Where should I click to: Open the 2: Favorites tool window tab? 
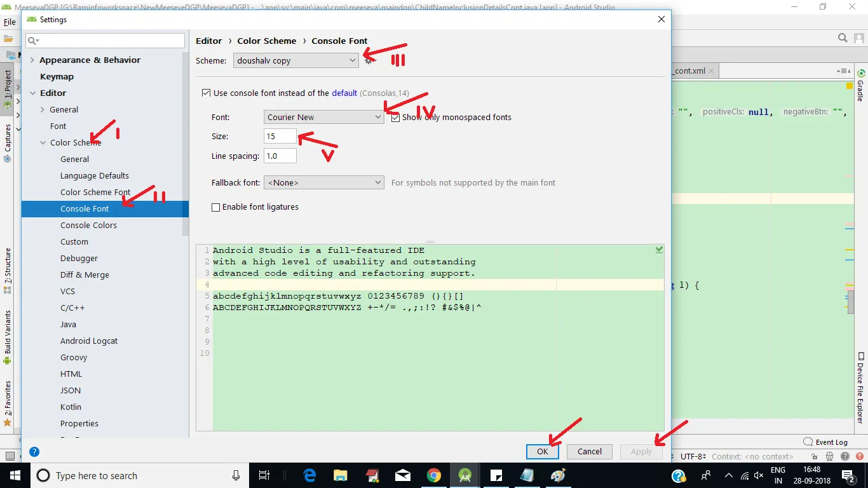8,402
